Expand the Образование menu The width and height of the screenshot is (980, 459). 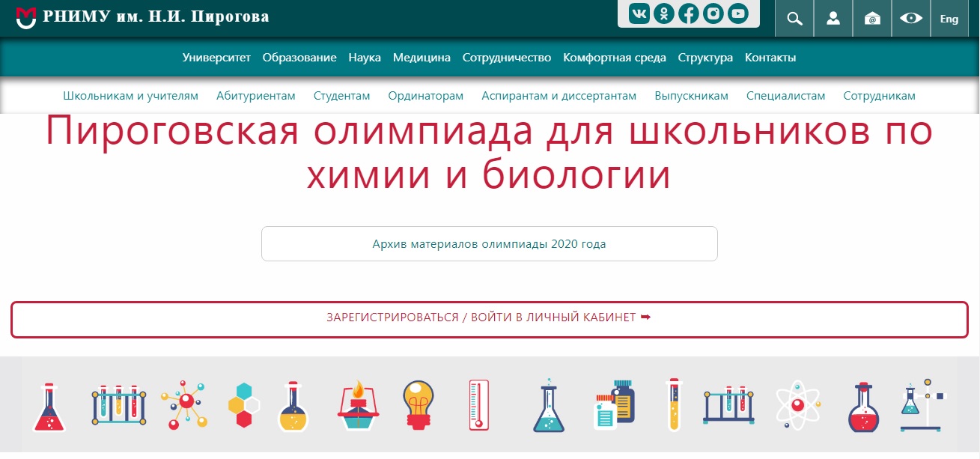pyautogui.click(x=299, y=58)
